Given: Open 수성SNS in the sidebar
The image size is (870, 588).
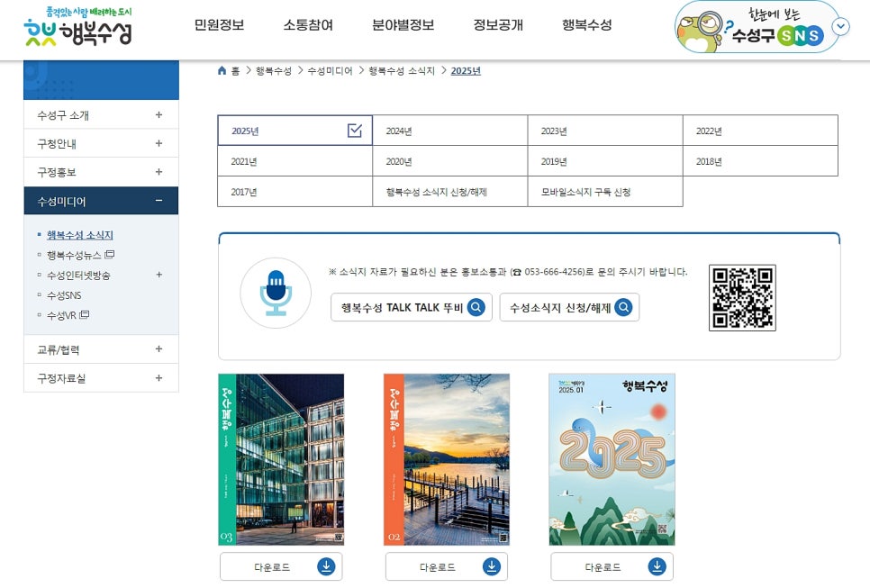Looking at the screenshot, I should pos(64,295).
